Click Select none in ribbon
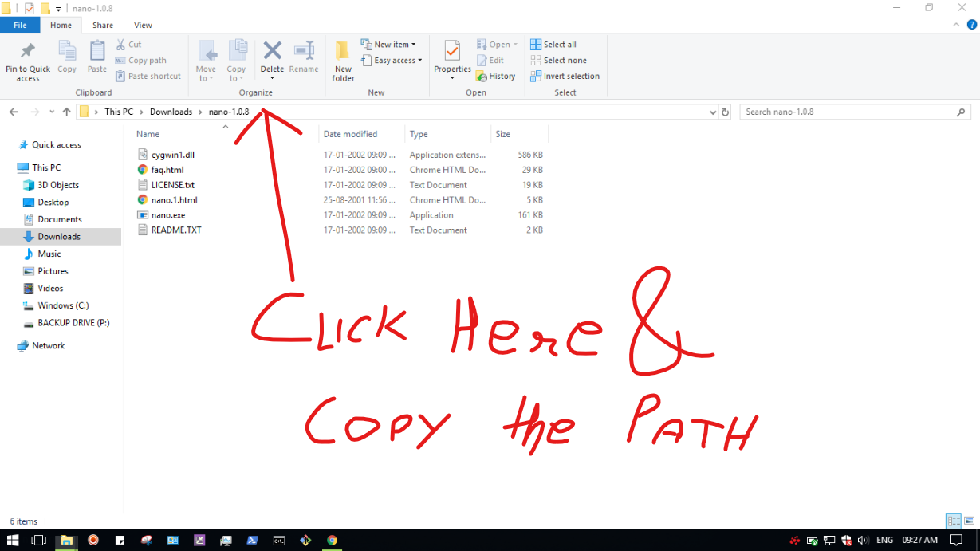This screenshot has height=551, width=980. [x=558, y=61]
